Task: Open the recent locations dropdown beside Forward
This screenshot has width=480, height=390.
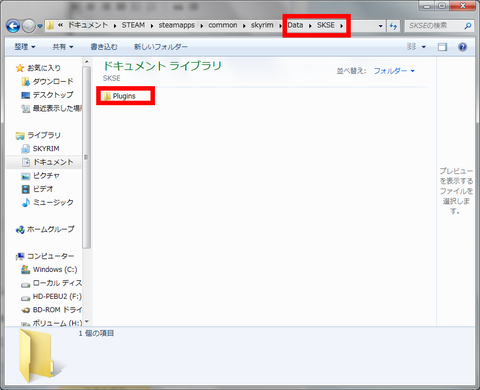Action: click(40, 26)
